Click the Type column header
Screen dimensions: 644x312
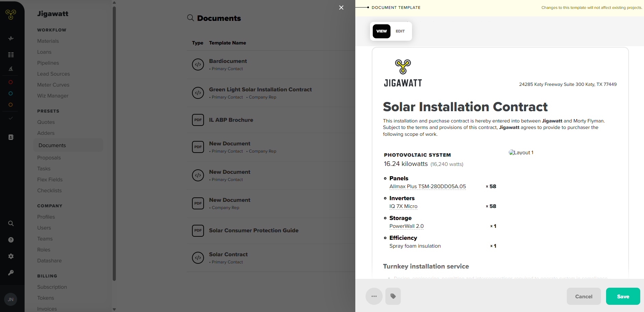[x=197, y=43]
